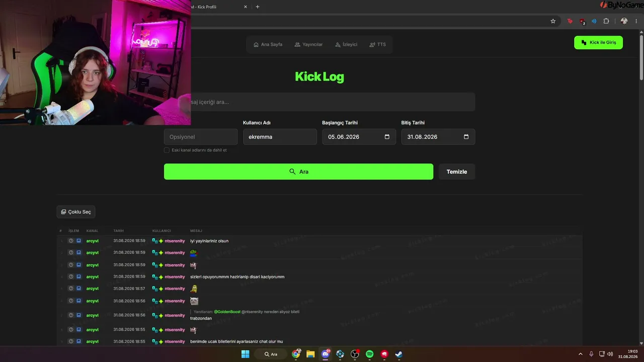Enable multi-select with Çoklu Seç
Viewport: 644px width, 362px height.
tap(76, 212)
